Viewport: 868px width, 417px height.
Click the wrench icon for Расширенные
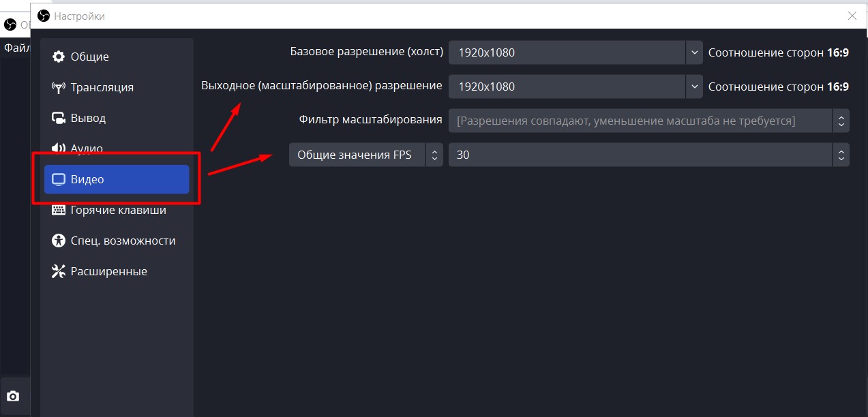59,271
